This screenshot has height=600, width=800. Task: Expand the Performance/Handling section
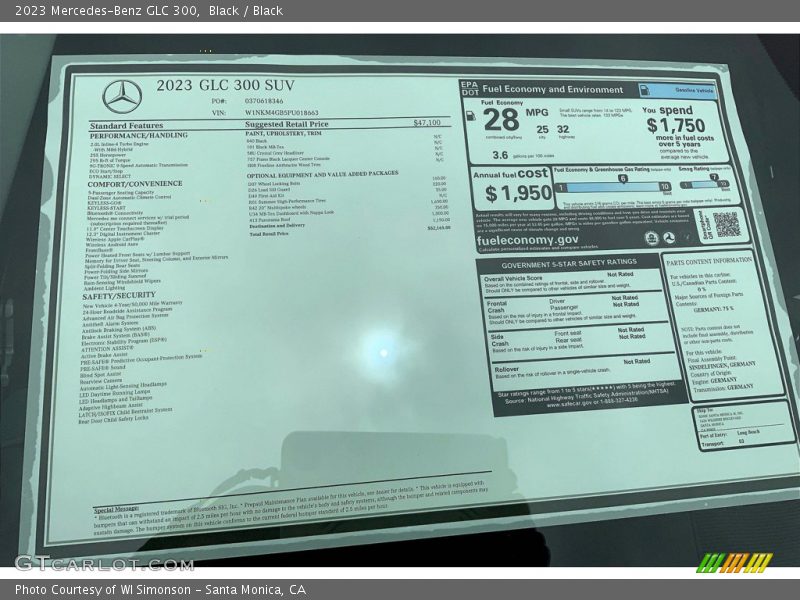pyautogui.click(x=138, y=135)
